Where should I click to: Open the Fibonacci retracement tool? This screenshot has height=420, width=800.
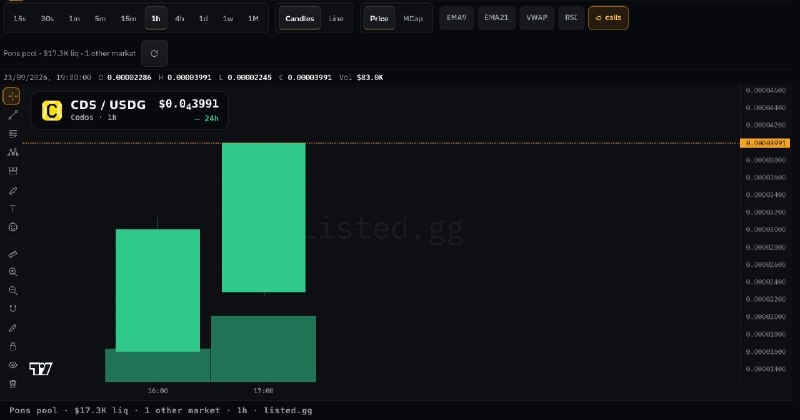click(x=13, y=134)
